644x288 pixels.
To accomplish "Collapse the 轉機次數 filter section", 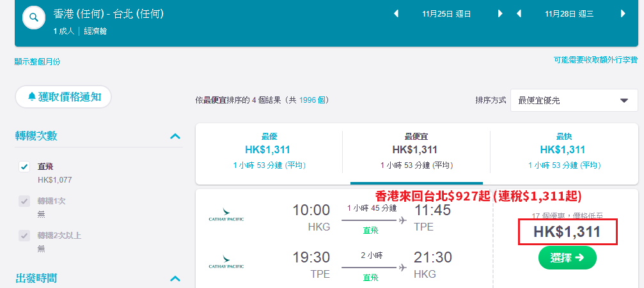I will (175, 136).
